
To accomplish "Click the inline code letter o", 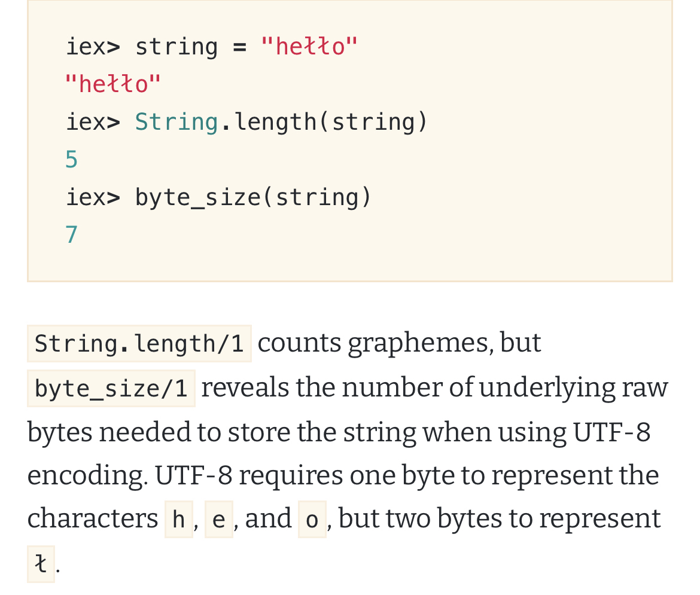I will coord(312,520).
